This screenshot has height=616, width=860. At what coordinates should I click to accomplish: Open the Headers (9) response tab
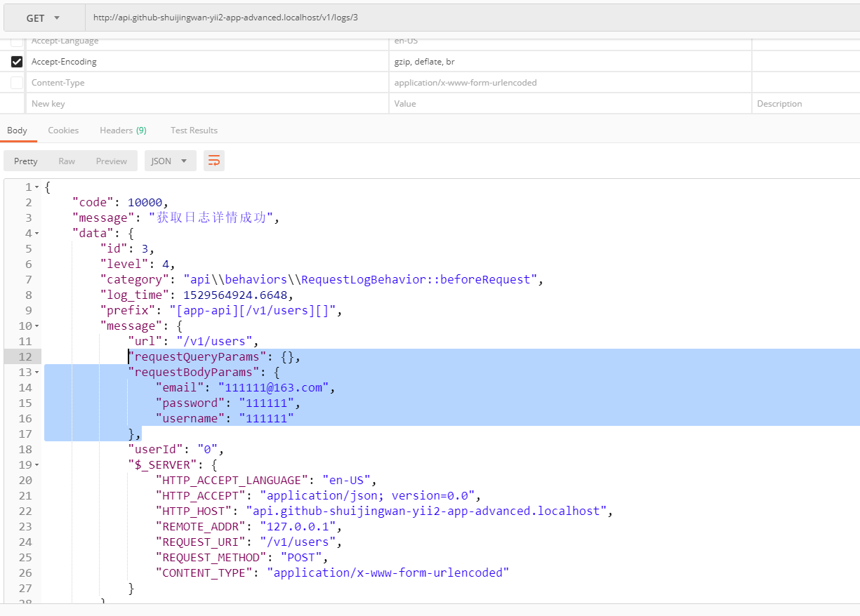tap(123, 130)
